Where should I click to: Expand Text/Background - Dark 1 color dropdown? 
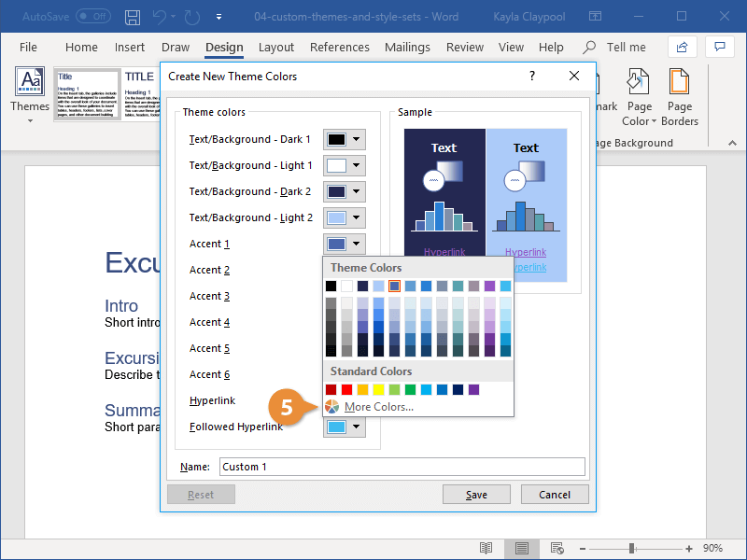coord(345,139)
